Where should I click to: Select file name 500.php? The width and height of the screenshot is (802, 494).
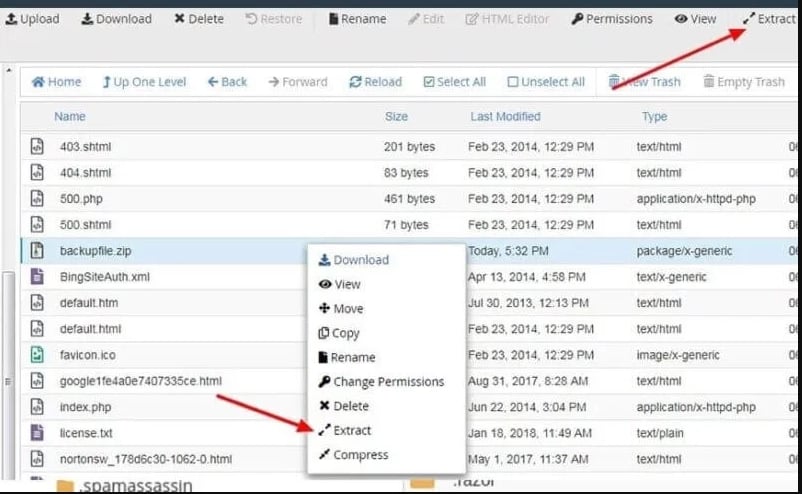pyautogui.click(x=81, y=199)
